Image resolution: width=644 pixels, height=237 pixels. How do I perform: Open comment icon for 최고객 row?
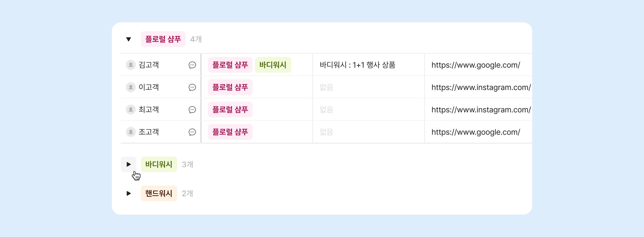click(x=192, y=110)
